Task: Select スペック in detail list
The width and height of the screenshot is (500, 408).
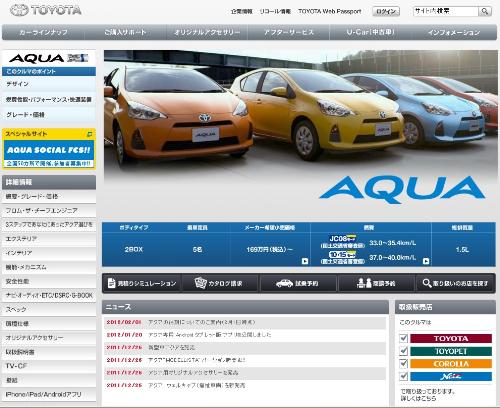Action: pyautogui.click(x=49, y=309)
